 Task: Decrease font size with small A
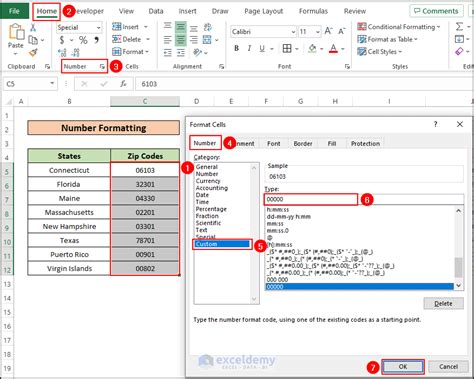tap(342, 31)
